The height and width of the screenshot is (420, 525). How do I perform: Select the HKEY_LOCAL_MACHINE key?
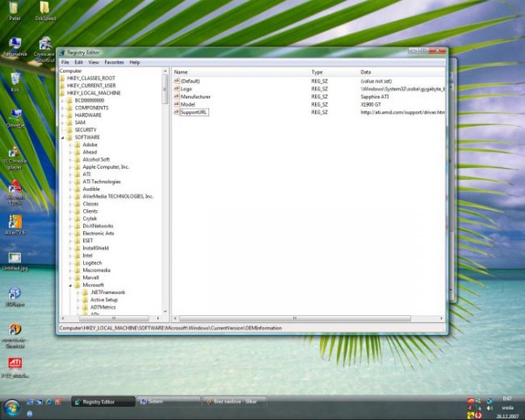94,93
